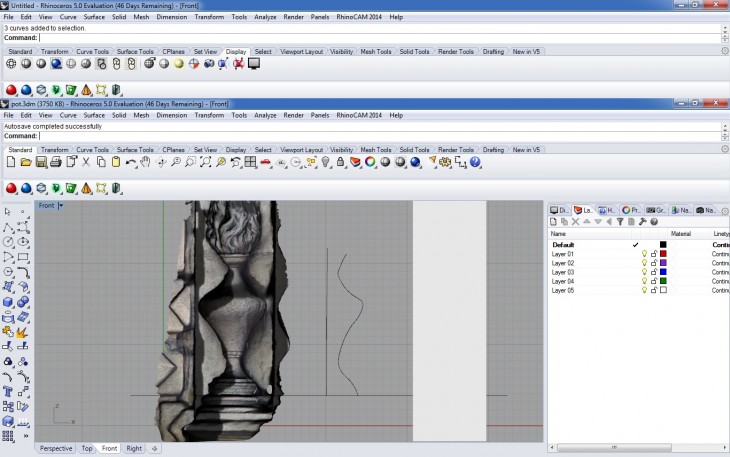
Task: Click the Delete layer X icon
Action: 575,221
